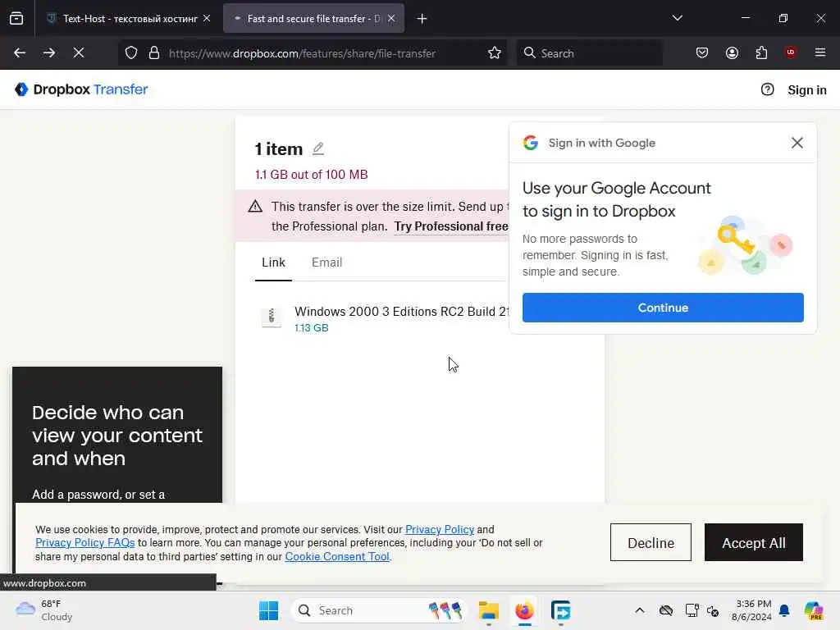Viewport: 840px width, 630px height.
Task: Go back using browser back arrow
Action: tap(20, 52)
